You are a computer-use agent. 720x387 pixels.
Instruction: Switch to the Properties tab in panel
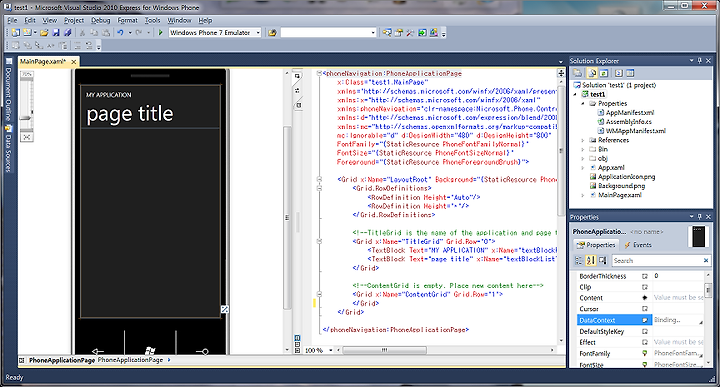pyautogui.click(x=596, y=245)
